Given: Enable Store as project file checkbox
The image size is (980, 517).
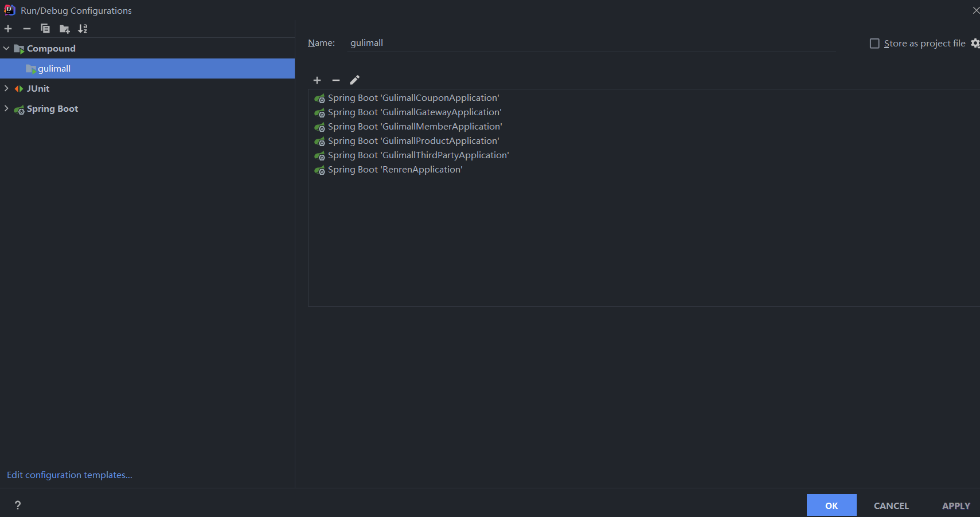Looking at the screenshot, I should coord(874,44).
